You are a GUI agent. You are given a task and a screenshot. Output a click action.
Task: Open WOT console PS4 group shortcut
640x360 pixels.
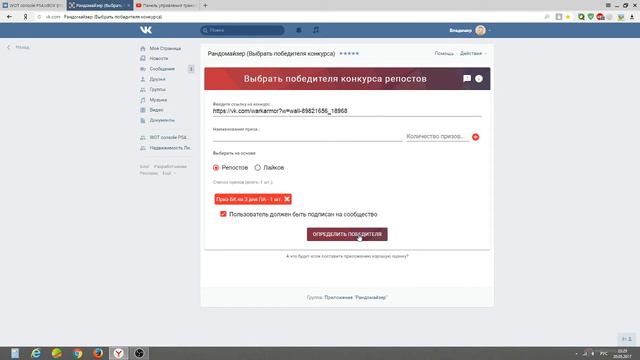pos(168,137)
